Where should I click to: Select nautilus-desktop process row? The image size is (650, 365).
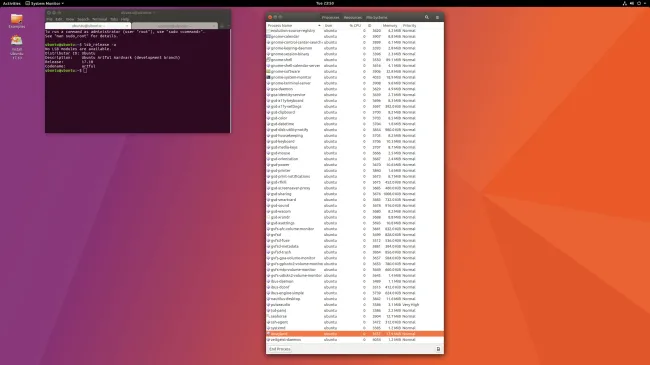coord(355,299)
